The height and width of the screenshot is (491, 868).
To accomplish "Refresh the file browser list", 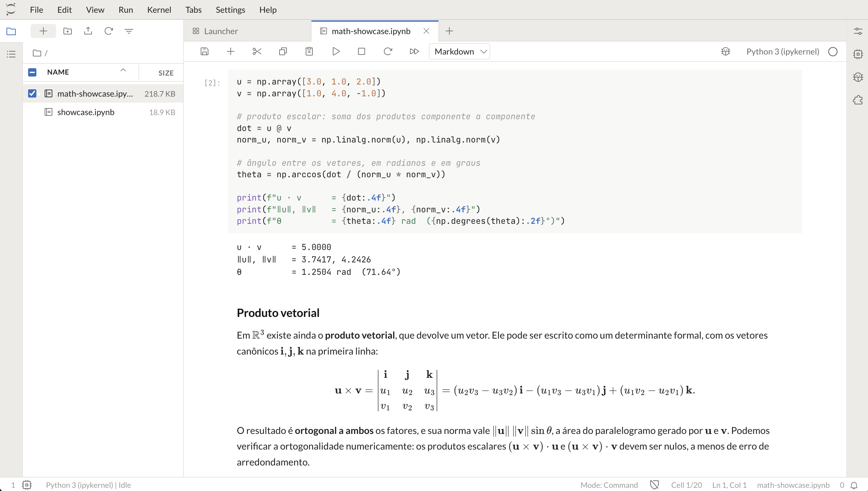I will (108, 31).
